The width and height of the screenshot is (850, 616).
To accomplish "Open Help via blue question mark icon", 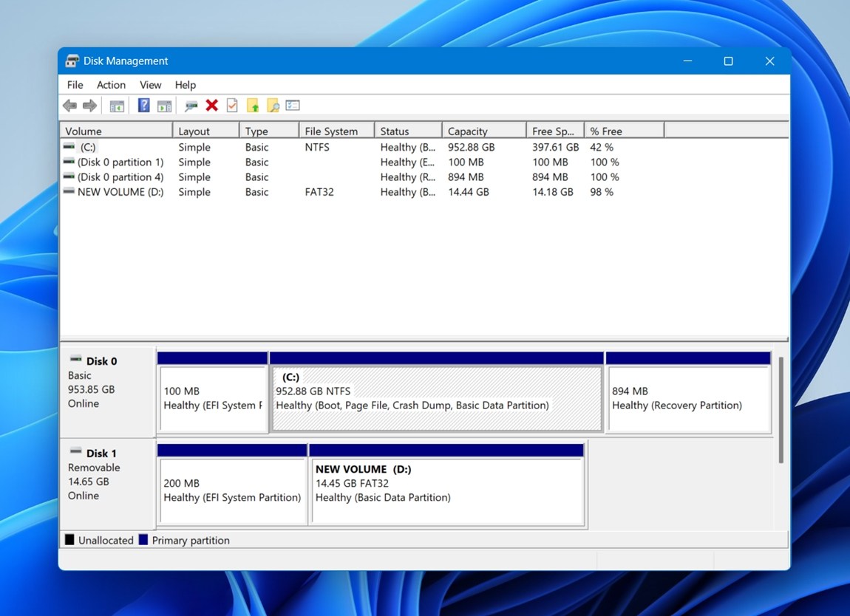I will click(x=143, y=105).
